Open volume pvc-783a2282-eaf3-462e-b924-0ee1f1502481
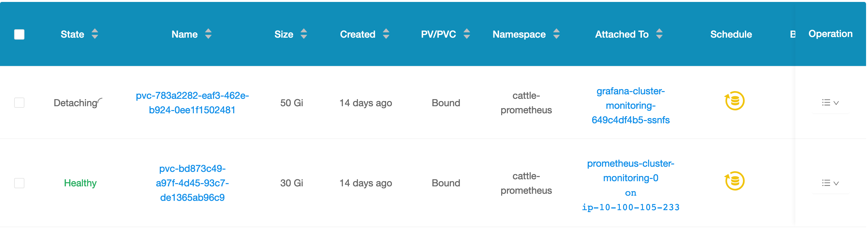This screenshot has width=868, height=233. pos(192,103)
